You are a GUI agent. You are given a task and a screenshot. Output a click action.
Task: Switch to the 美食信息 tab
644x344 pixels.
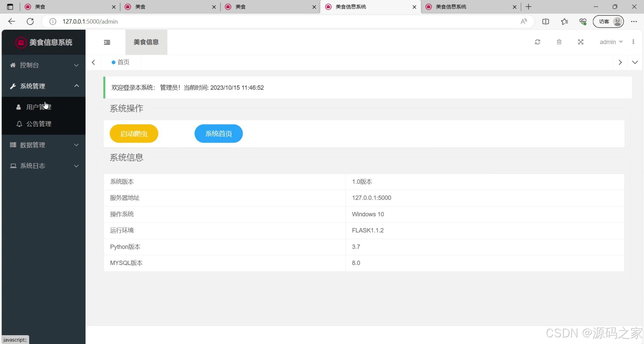point(146,42)
